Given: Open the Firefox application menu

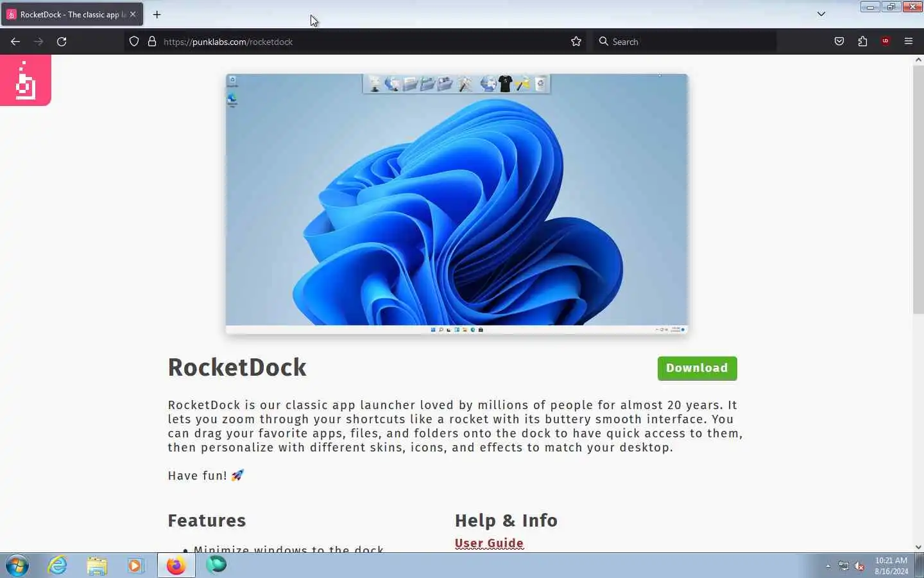Looking at the screenshot, I should pyautogui.click(x=909, y=42).
